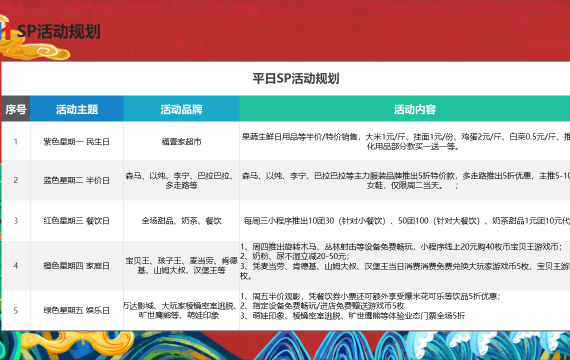Select sequence number cell '3'
Viewport: 570px width, 360px height.
point(16,221)
